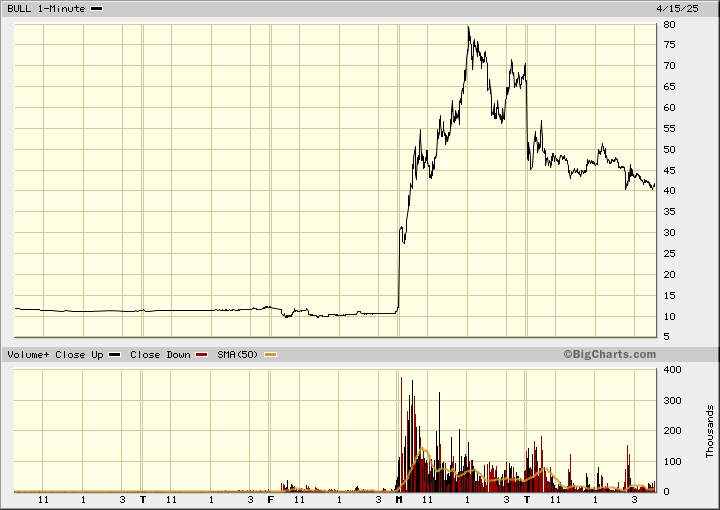Screen dimensions: 720x510
Task: Click the price axis label 20
Action: pyautogui.click(x=669, y=275)
